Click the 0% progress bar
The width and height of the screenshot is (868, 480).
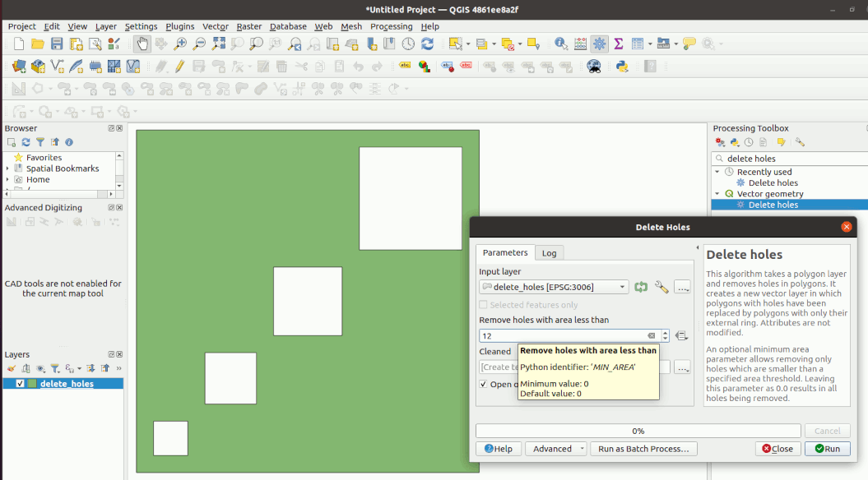(638, 431)
